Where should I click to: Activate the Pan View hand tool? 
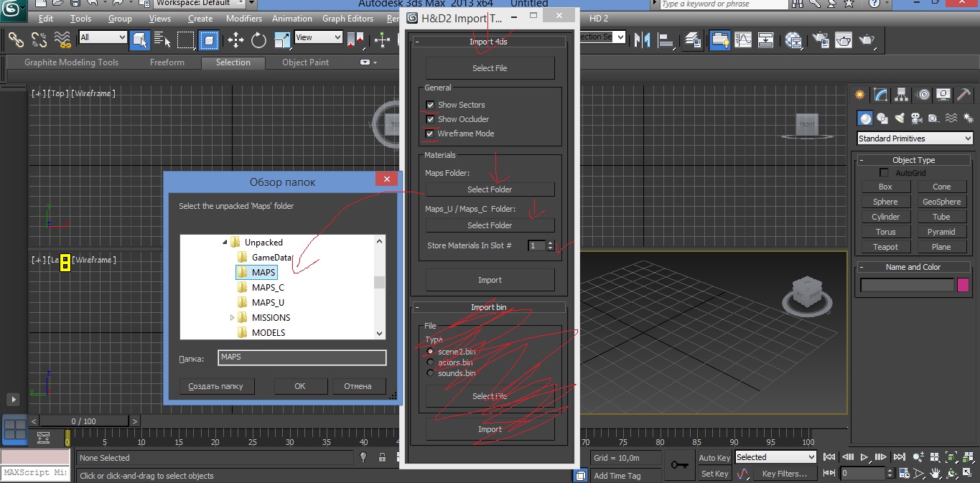pyautogui.click(x=935, y=474)
